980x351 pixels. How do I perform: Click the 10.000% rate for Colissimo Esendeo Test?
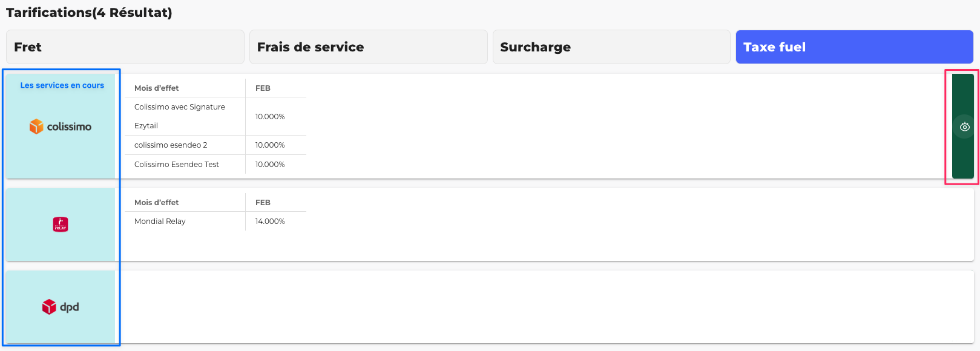[270, 165]
